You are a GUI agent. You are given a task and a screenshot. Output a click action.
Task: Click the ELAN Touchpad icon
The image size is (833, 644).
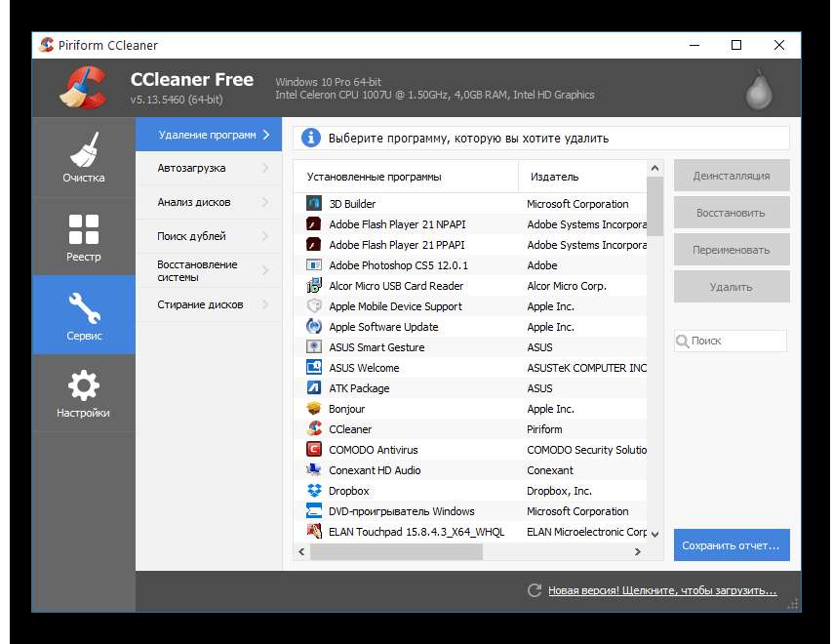coord(313,532)
